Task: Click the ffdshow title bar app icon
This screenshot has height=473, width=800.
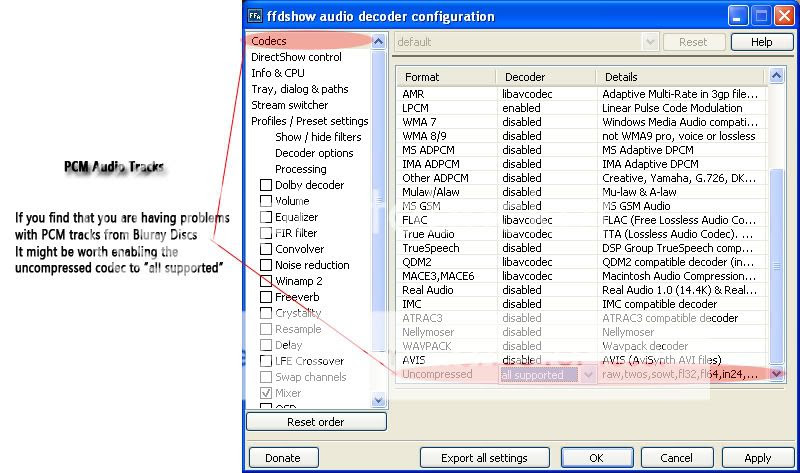Action: [255, 16]
